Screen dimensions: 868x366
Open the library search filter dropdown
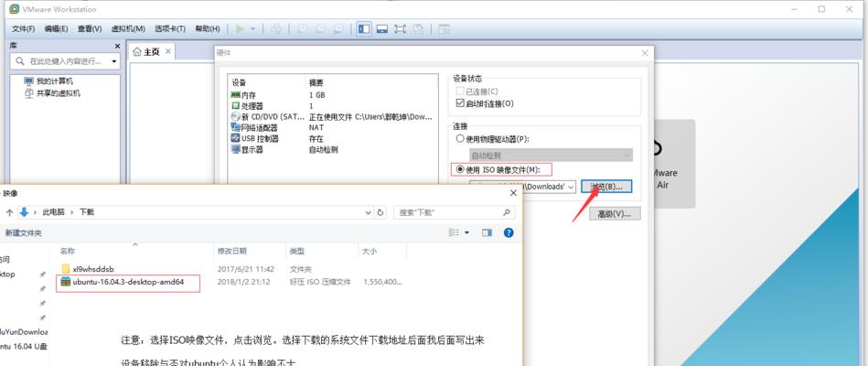pos(114,61)
